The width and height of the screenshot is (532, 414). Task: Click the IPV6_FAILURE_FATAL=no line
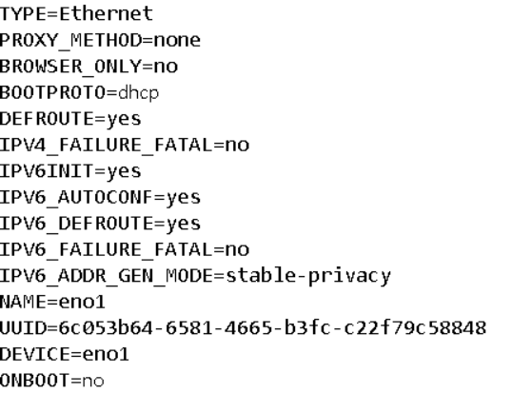125,249
